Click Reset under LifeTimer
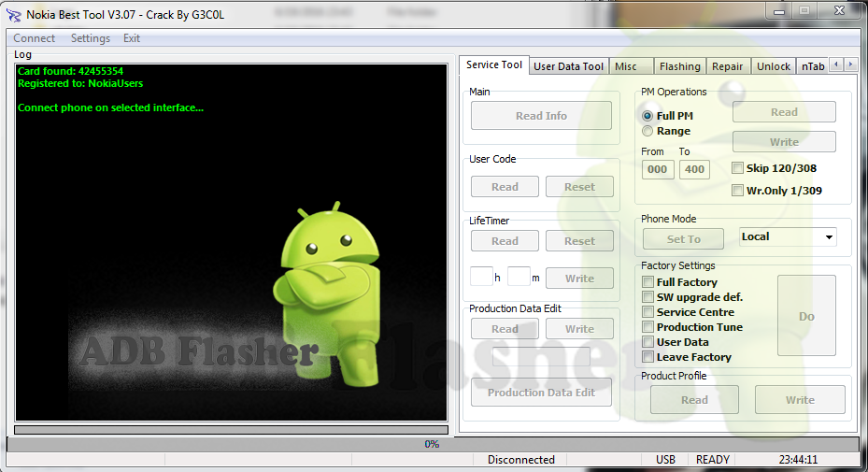The height and width of the screenshot is (472, 868). 579,241
